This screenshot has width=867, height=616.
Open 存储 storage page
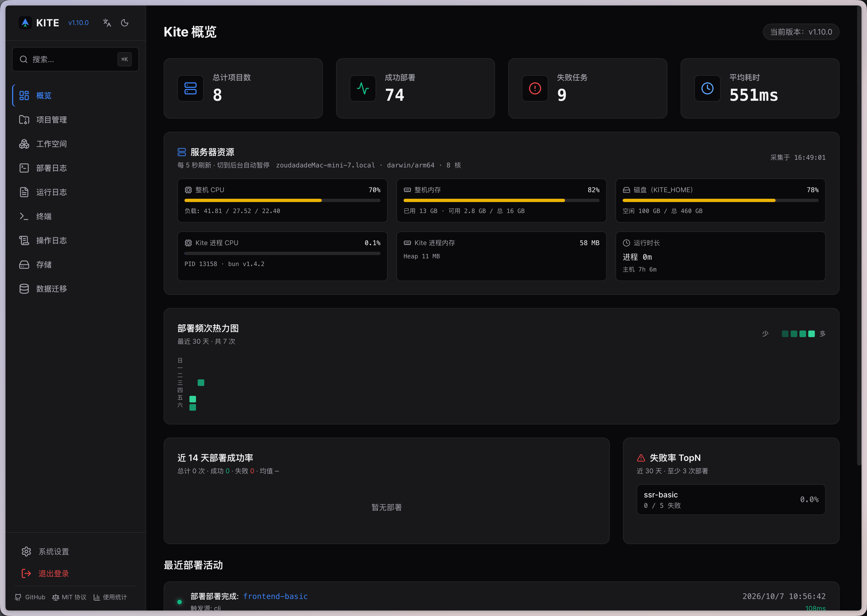75,265
